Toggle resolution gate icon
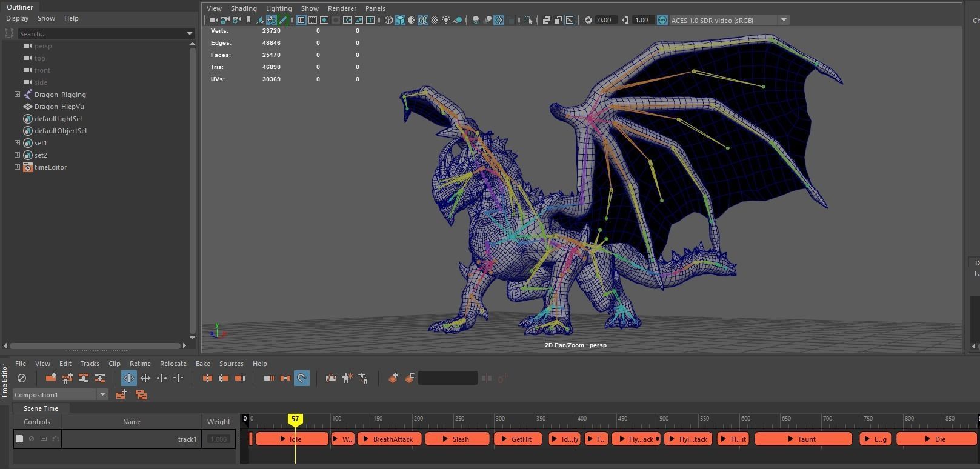Image resolution: width=980 pixels, height=469 pixels. (324, 20)
